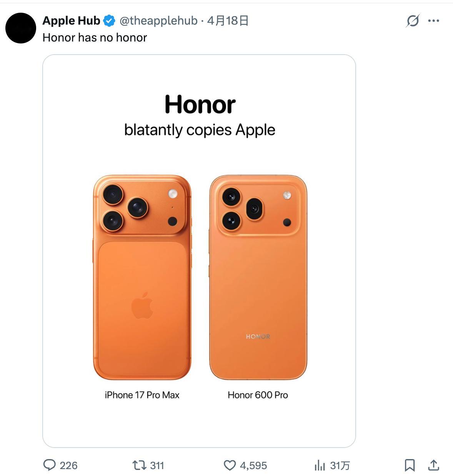The width and height of the screenshot is (453, 476).
Task: Click the 226 replies count
Action: point(68,466)
